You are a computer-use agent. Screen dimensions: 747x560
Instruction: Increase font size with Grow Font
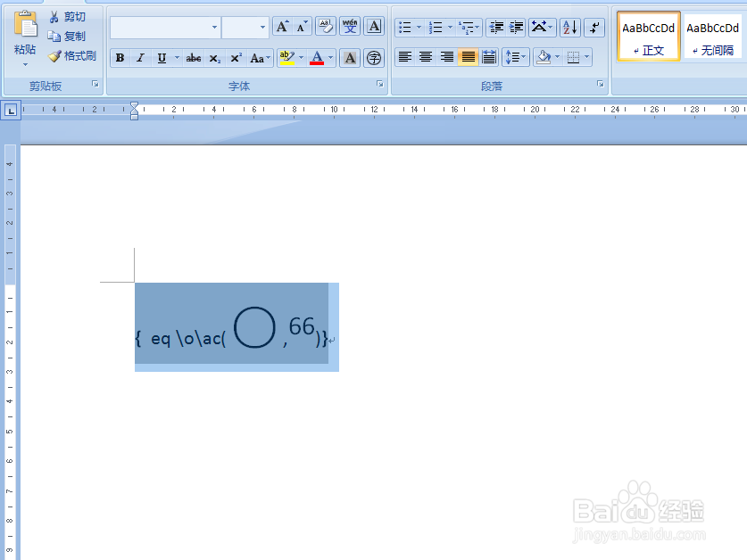pyautogui.click(x=283, y=27)
